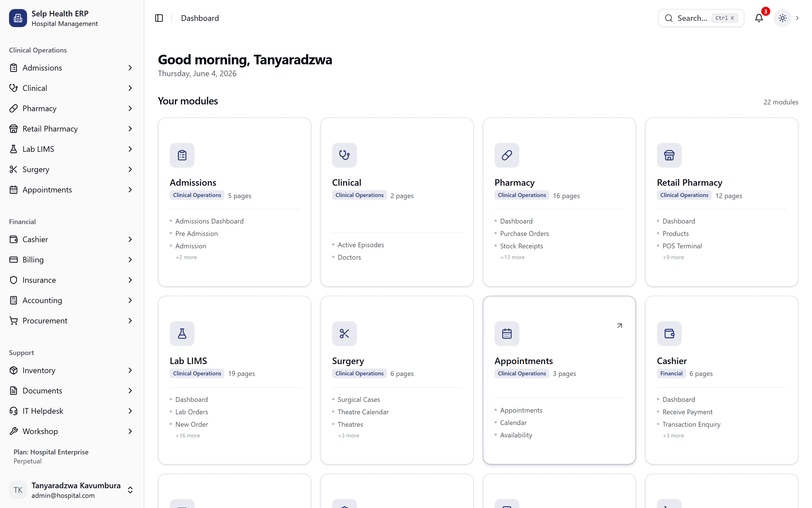Open Pre Admission in the Admissions card
812x508 pixels.
(x=197, y=233)
